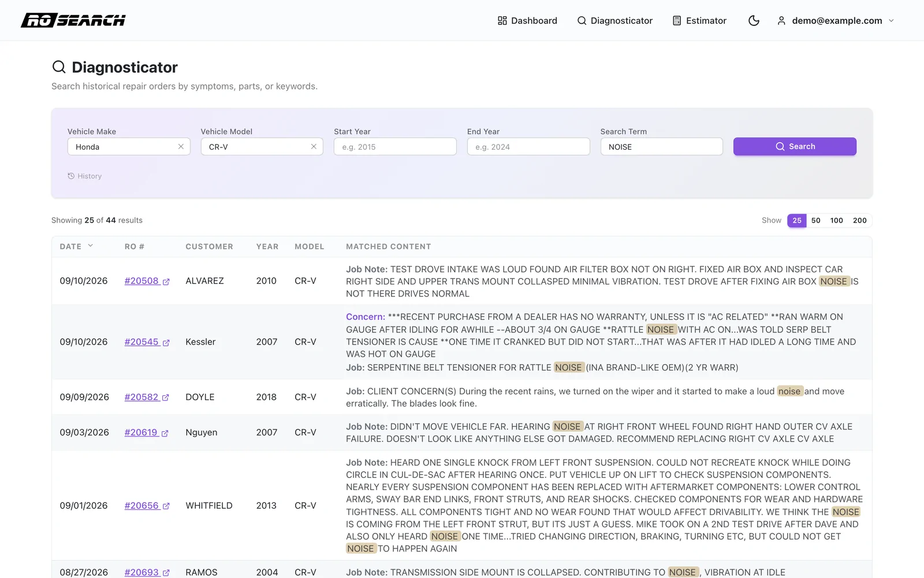
Task: Focus the Start Year input field
Action: (395, 147)
